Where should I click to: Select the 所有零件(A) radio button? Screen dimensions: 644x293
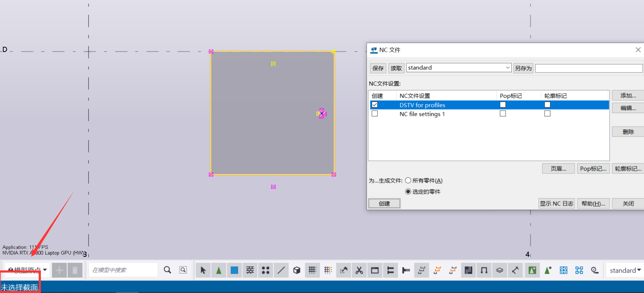tap(408, 181)
